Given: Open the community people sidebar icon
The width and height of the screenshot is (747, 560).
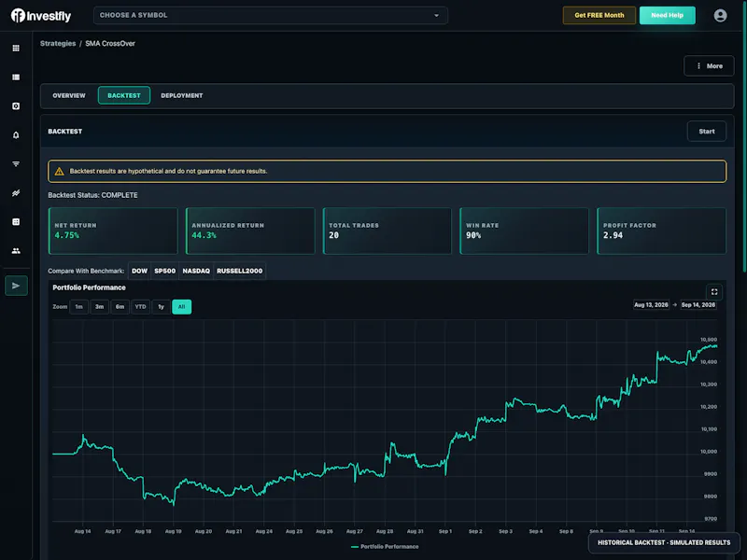Looking at the screenshot, I should point(16,251).
